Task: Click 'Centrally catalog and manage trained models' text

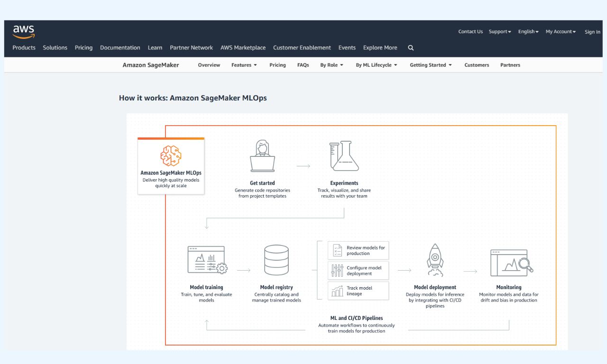Action: [x=276, y=297]
